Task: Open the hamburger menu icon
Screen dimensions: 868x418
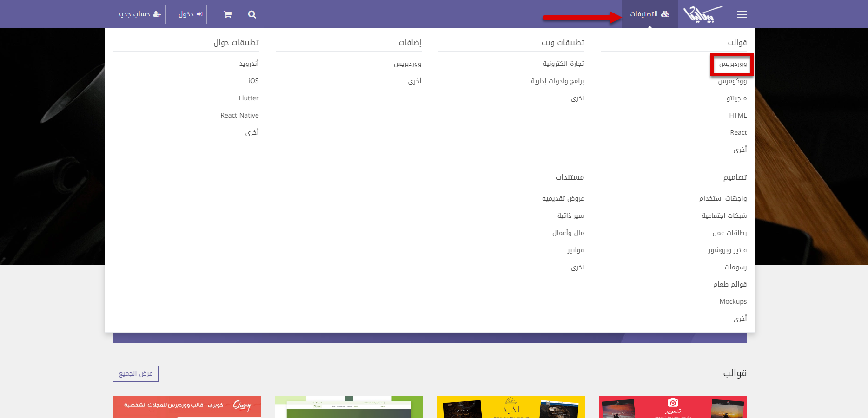Action: pos(742,14)
